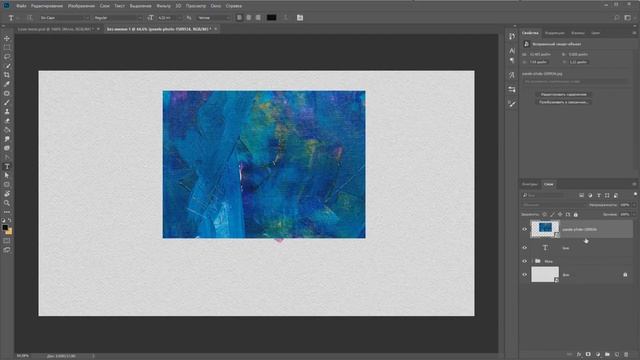
Task: Delete layer with trash icon
Action: [627, 354]
